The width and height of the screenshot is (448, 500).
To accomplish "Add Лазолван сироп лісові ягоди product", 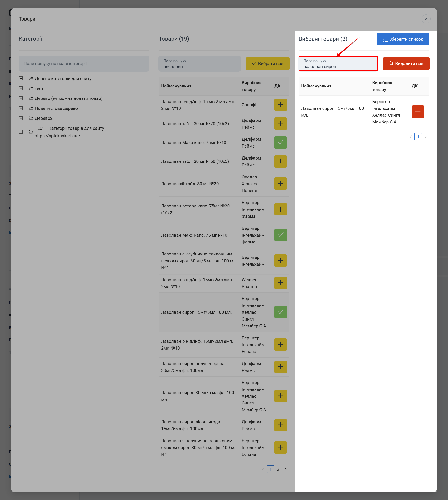I will [280, 425].
